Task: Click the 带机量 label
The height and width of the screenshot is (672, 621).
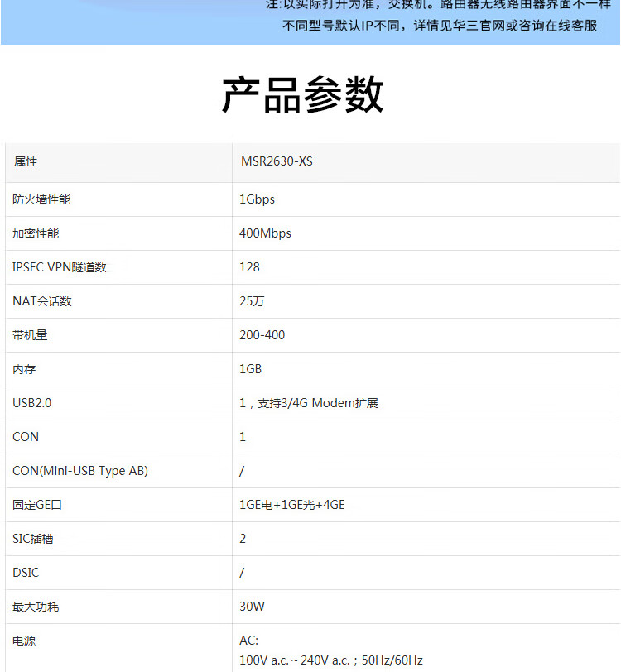Action: pos(30,335)
